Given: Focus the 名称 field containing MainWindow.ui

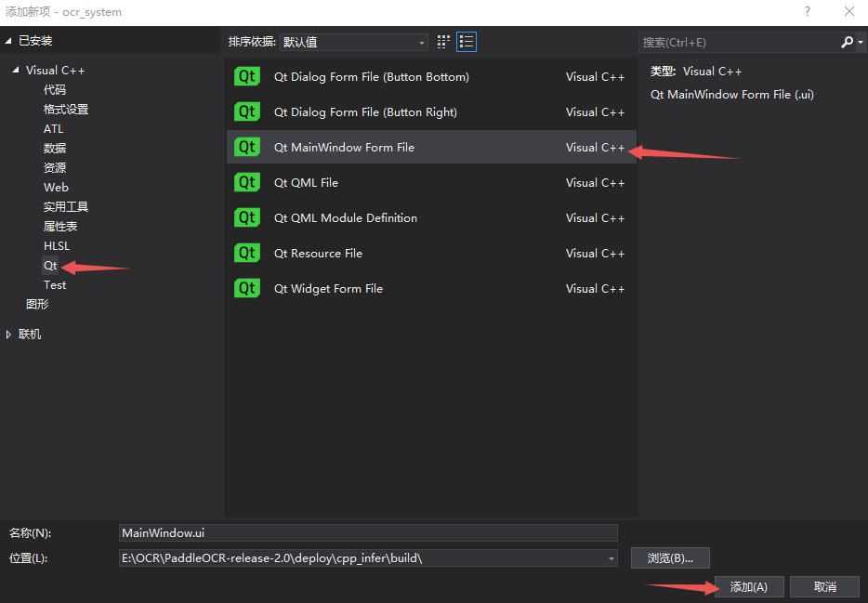Looking at the screenshot, I should pos(368,532).
